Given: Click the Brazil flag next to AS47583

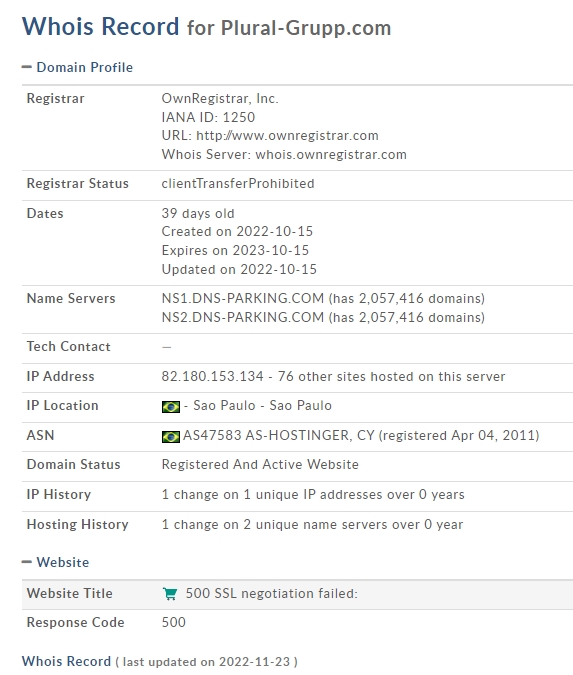Looking at the screenshot, I should (170, 437).
